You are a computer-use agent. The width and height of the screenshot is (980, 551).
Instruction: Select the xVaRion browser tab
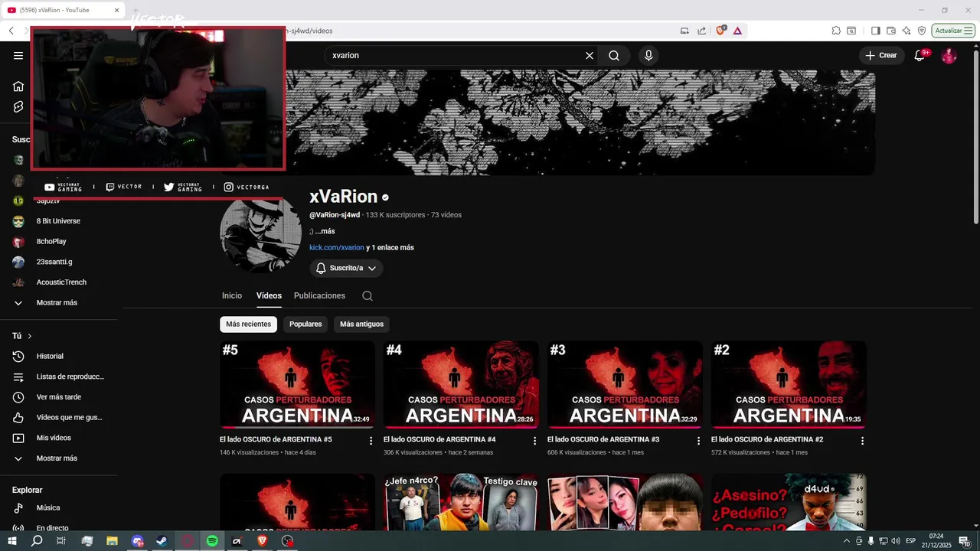point(64,10)
